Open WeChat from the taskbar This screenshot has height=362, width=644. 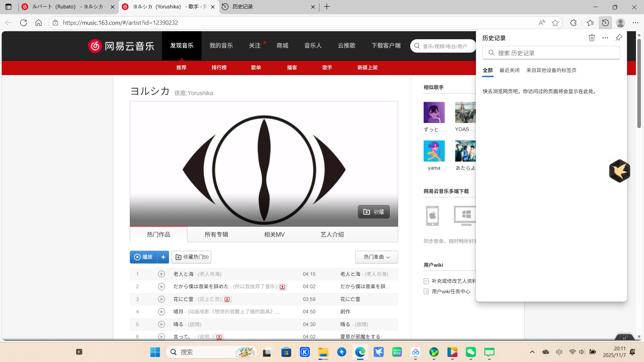(471, 352)
